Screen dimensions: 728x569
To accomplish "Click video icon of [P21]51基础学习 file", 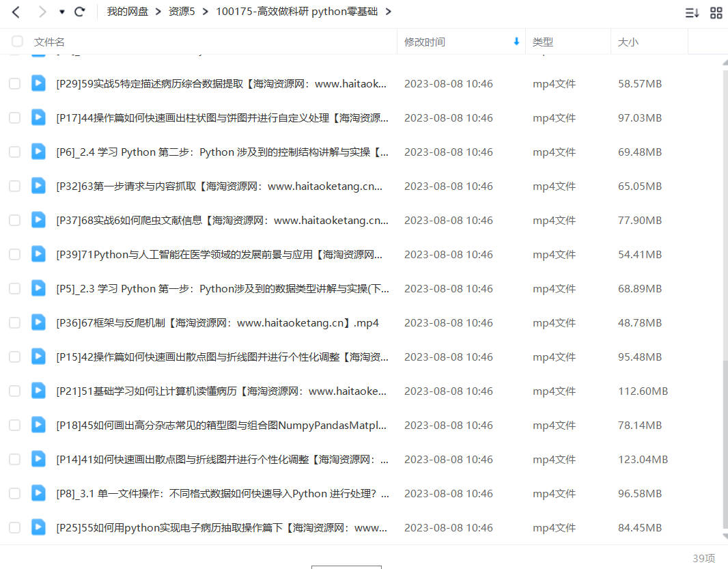I will tap(38, 390).
